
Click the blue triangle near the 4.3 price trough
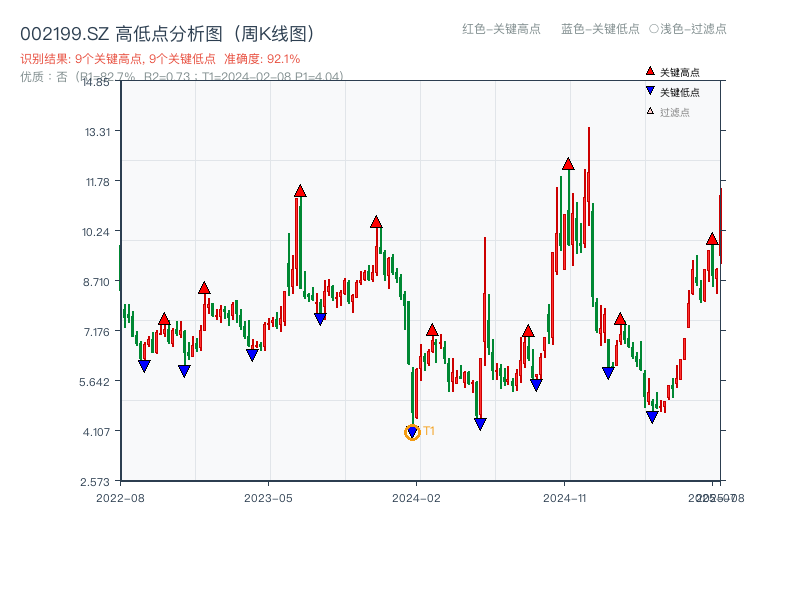tap(480, 423)
